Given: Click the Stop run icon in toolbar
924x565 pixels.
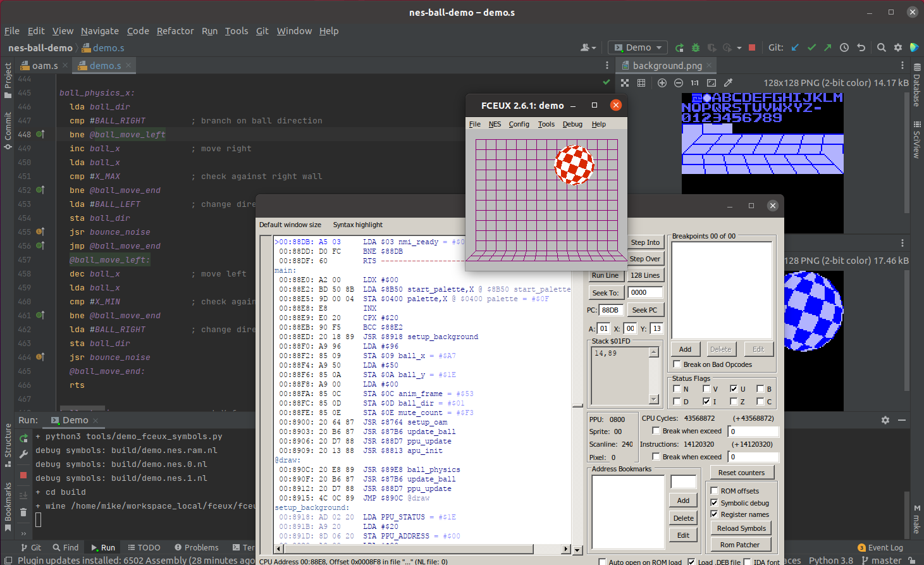Looking at the screenshot, I should (752, 47).
